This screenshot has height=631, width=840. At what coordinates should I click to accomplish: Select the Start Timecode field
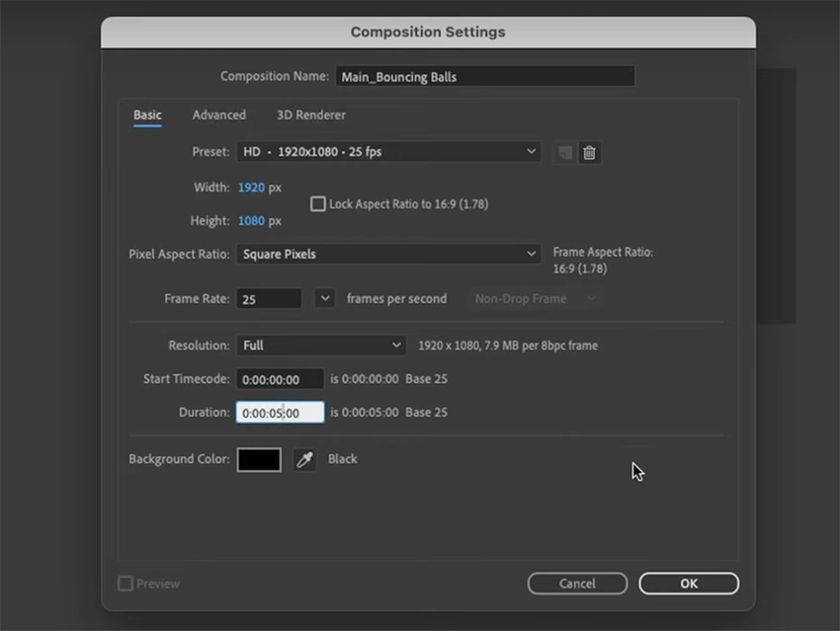(280, 378)
